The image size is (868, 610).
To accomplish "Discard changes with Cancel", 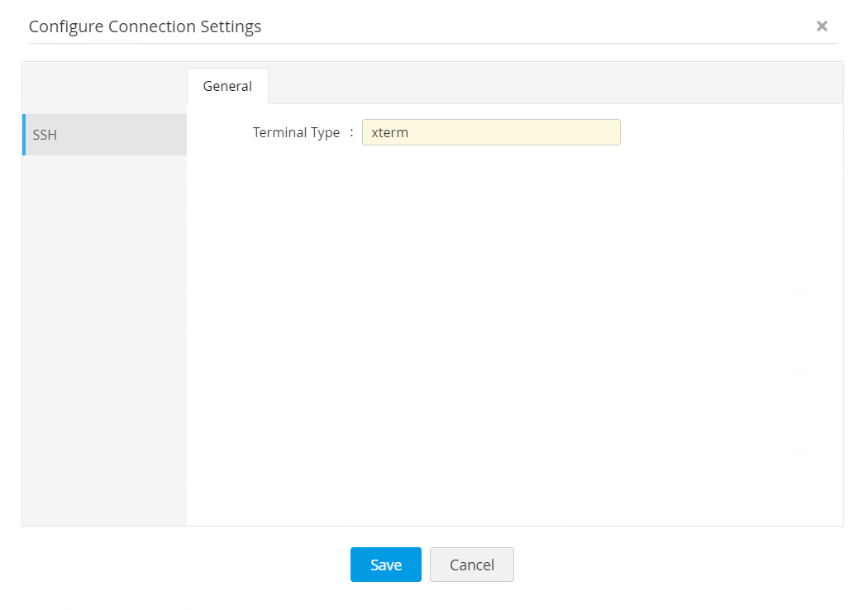I will (471, 565).
